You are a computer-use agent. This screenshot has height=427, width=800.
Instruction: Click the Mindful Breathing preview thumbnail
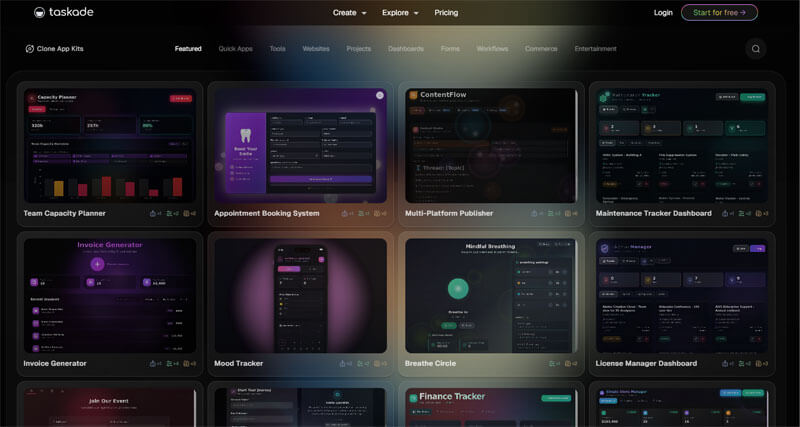click(491, 296)
